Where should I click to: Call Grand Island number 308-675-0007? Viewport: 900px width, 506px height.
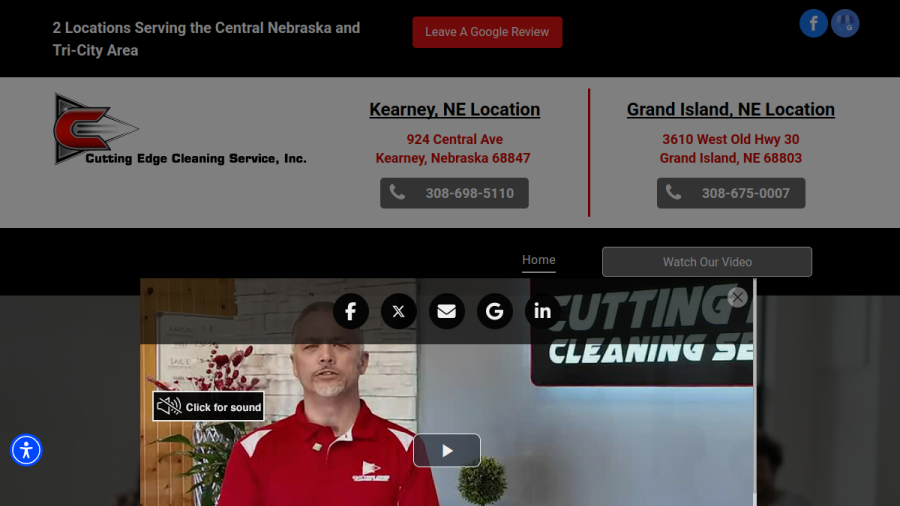click(x=731, y=193)
